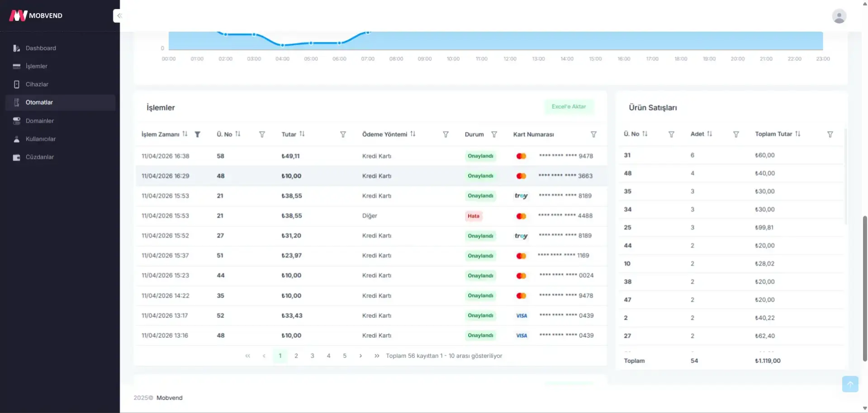Image resolution: width=868 pixels, height=413 pixels.
Task: Sort transactions by İşlem Zamanı
Action: coord(185,134)
